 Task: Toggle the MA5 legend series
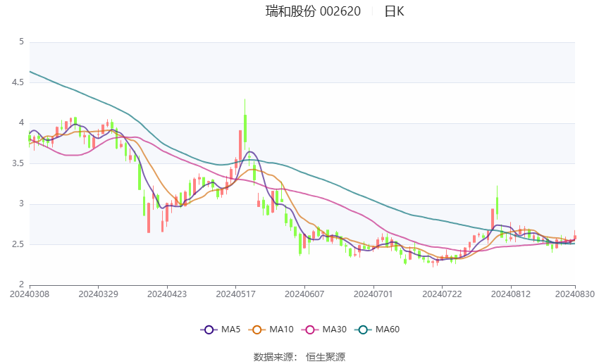221,330
